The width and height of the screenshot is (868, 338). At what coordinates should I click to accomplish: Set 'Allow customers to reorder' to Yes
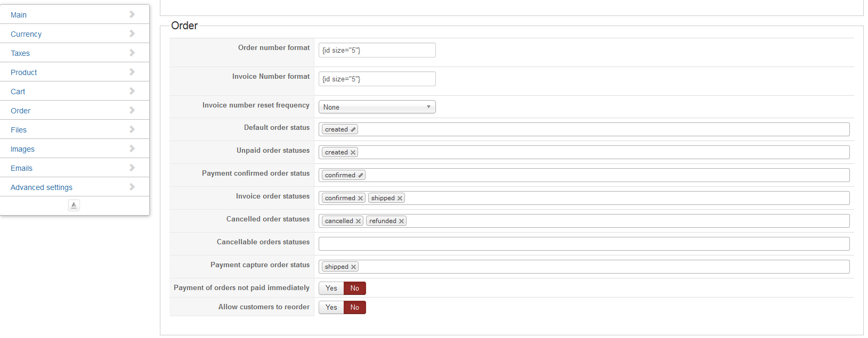[331, 308]
